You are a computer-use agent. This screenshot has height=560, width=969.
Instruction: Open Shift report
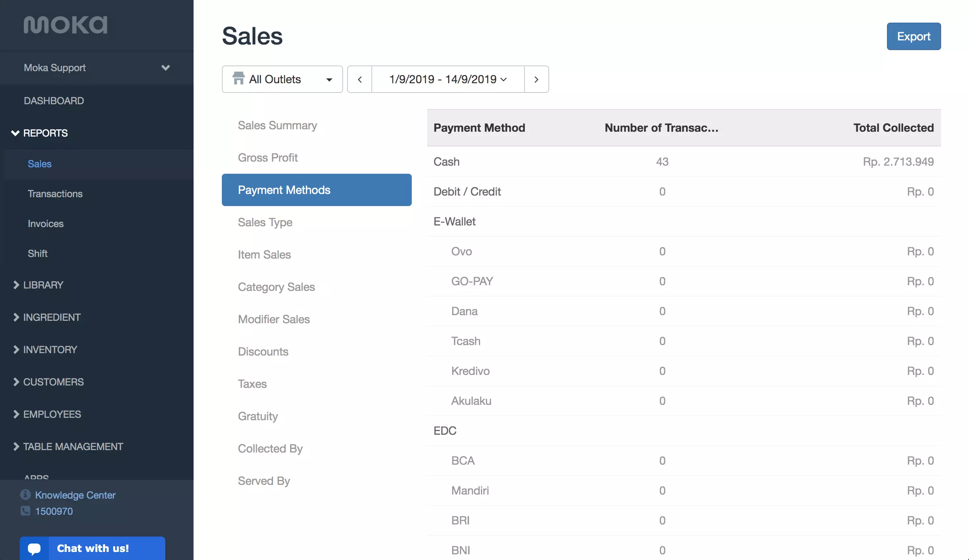point(38,253)
